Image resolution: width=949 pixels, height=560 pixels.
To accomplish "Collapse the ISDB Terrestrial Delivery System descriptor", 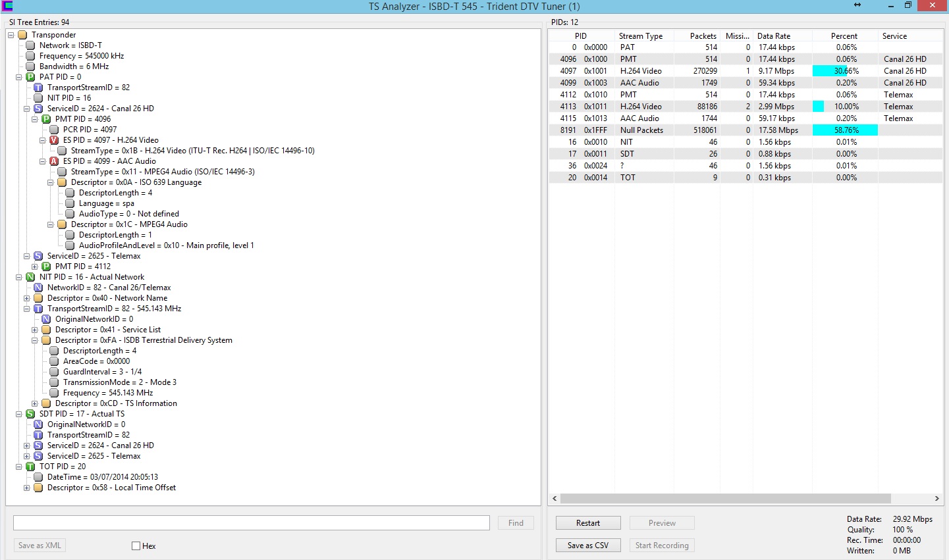I will click(x=35, y=340).
